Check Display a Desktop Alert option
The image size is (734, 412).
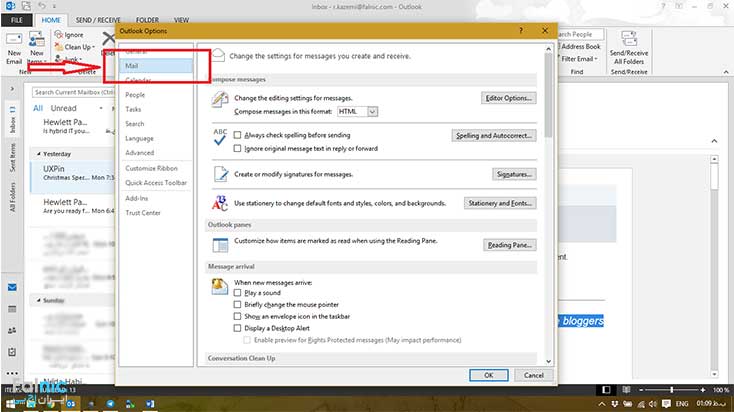237,327
